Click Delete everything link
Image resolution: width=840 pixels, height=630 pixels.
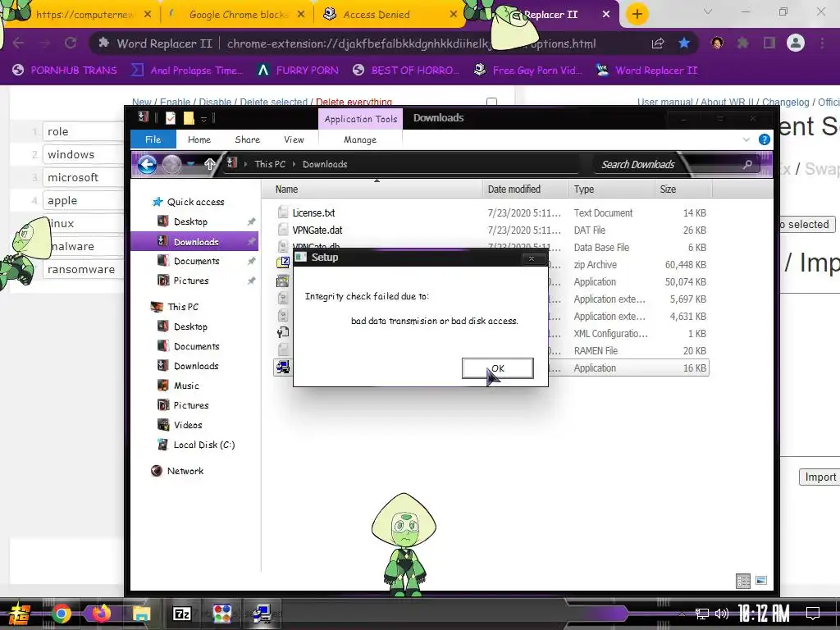coord(354,102)
